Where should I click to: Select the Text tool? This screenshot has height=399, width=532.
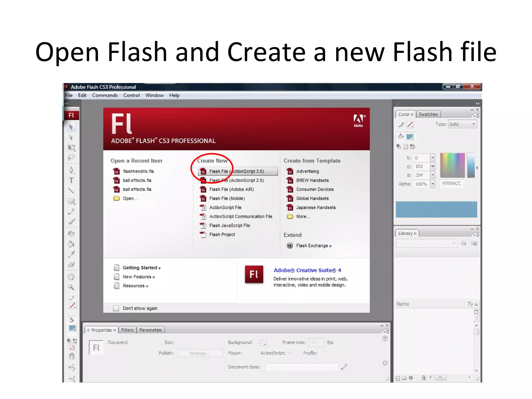71,180
